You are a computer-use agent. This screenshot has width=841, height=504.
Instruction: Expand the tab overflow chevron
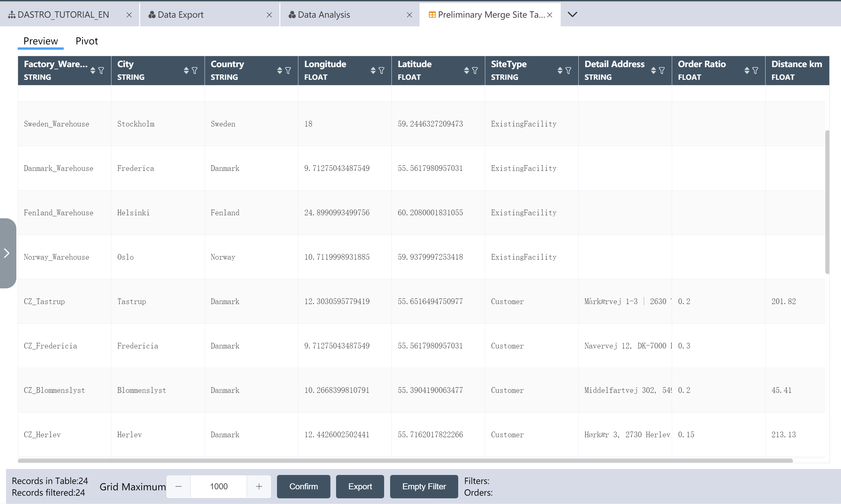click(572, 15)
